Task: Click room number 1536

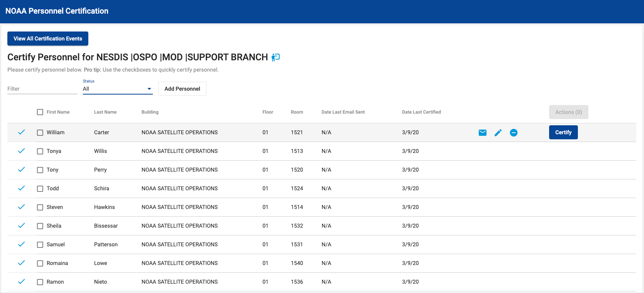Action: (x=297, y=282)
